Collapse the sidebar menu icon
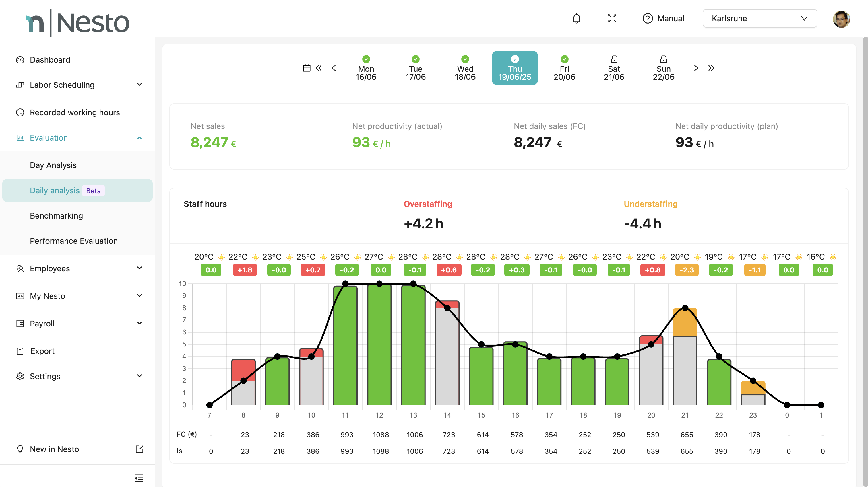 pos(139,478)
